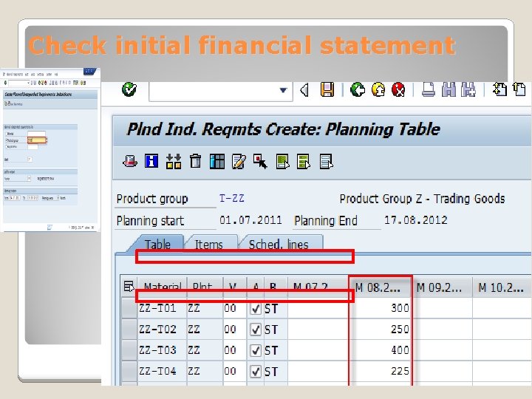Open table settings icon left of Material header

(129, 287)
